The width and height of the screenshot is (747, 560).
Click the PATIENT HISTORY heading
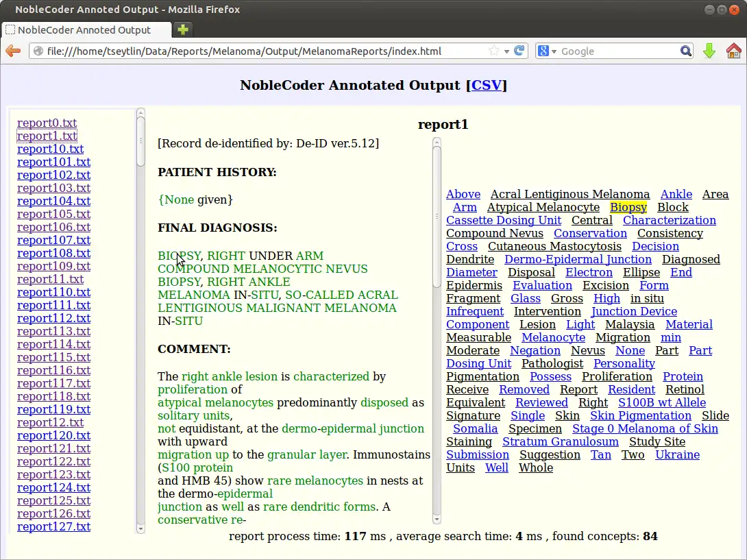(217, 172)
